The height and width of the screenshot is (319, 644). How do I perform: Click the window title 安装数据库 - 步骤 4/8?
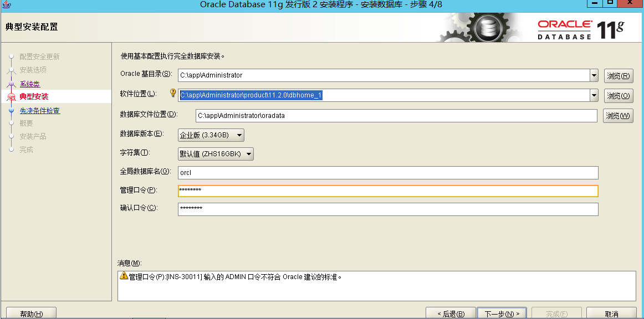(x=402, y=4)
